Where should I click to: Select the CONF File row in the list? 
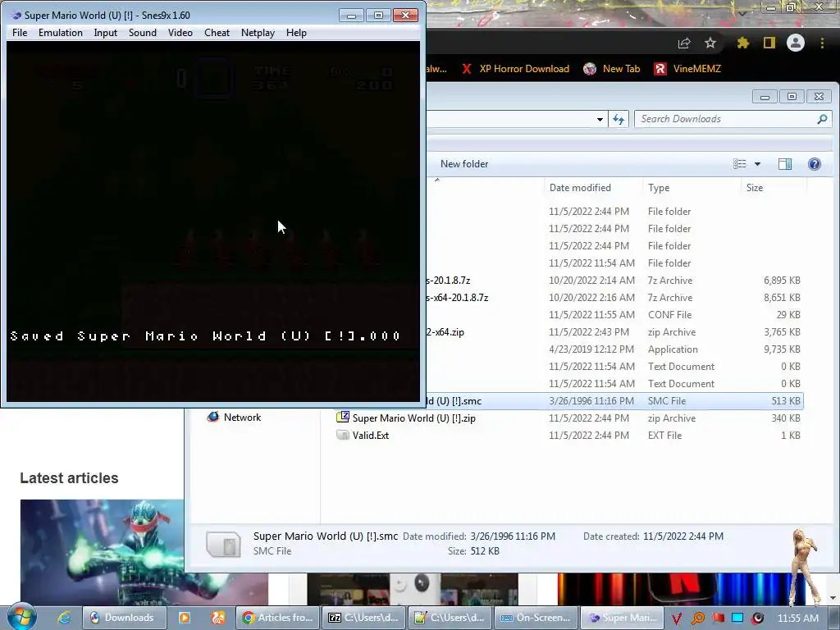click(615, 315)
